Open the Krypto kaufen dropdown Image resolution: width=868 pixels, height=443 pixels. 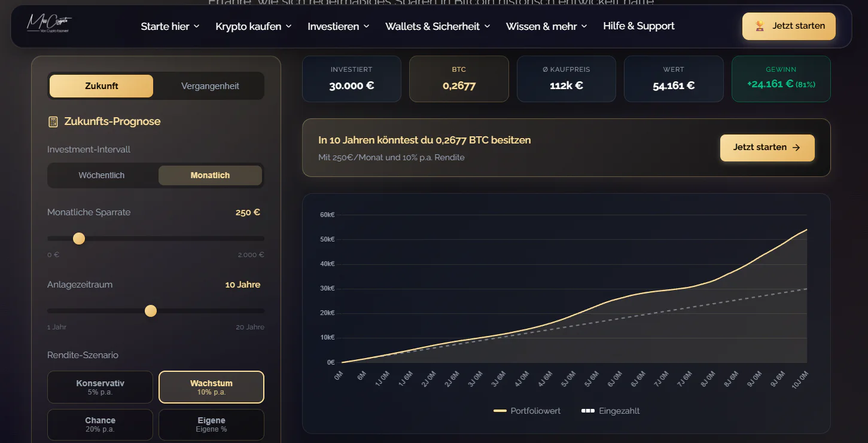coord(254,26)
